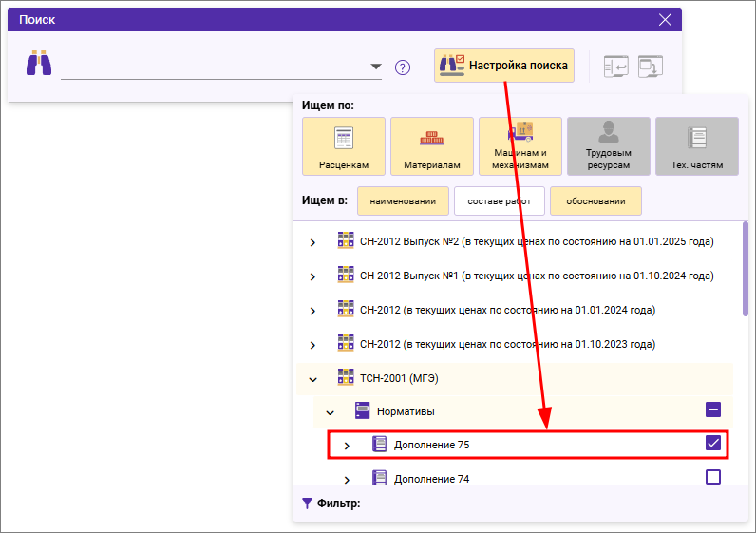
Task: Click the rightmost window icon in search bar
Action: (651, 67)
